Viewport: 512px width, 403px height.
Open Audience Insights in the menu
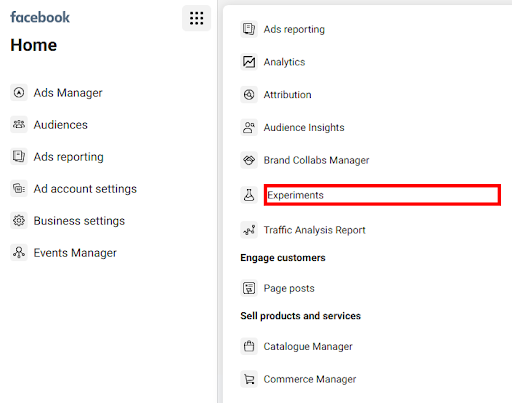[304, 127]
